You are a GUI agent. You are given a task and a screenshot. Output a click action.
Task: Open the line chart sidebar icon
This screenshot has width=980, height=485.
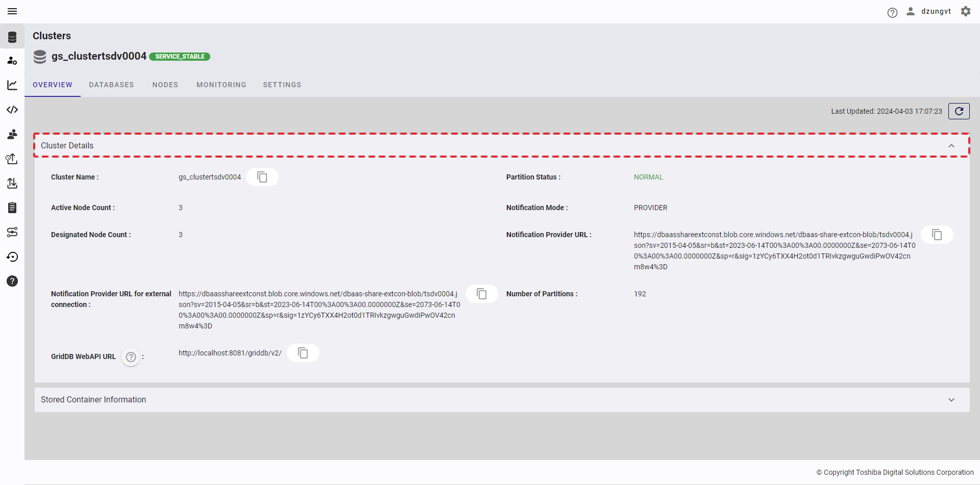coord(12,85)
